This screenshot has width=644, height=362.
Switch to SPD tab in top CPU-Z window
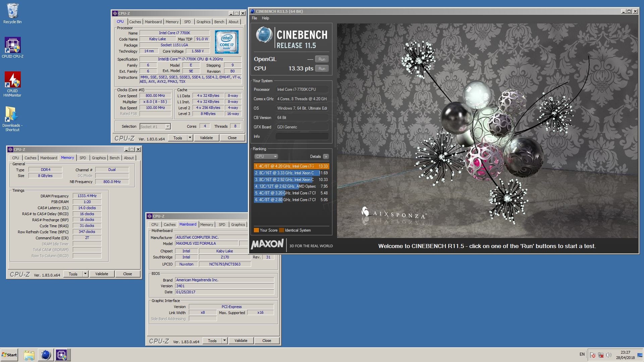coord(187,22)
